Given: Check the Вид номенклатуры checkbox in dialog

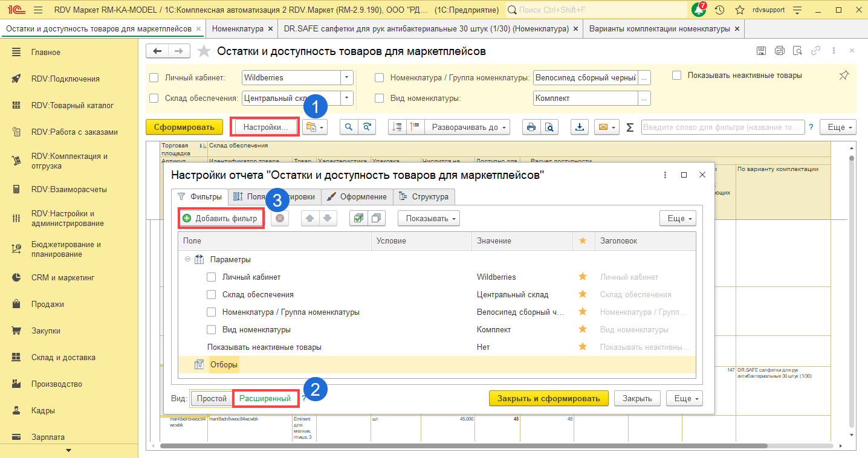Looking at the screenshot, I should [x=212, y=330].
